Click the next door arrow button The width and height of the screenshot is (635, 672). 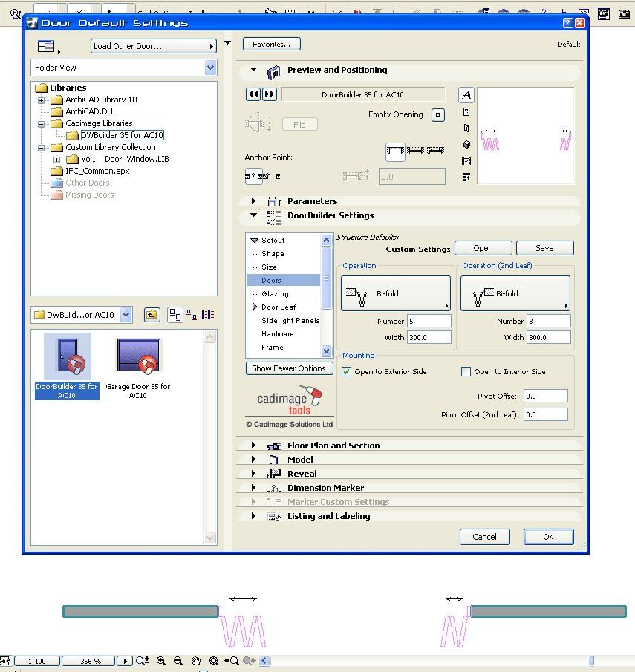pos(270,94)
